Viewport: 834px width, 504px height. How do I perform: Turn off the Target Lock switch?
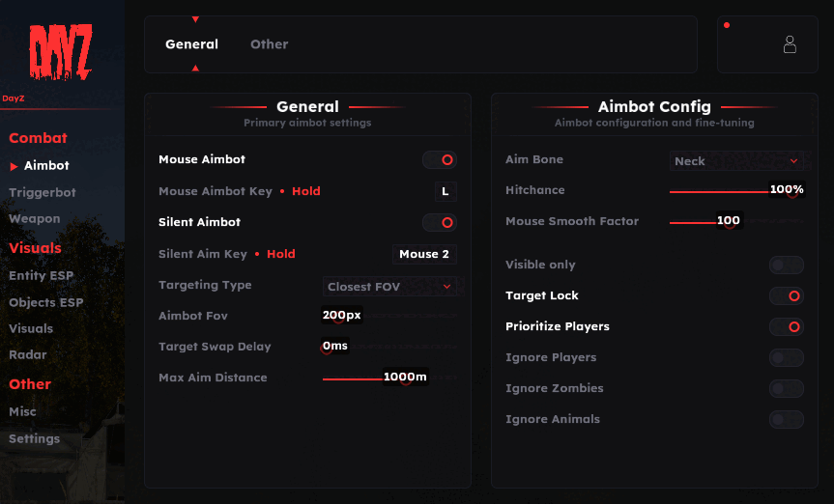click(x=786, y=296)
